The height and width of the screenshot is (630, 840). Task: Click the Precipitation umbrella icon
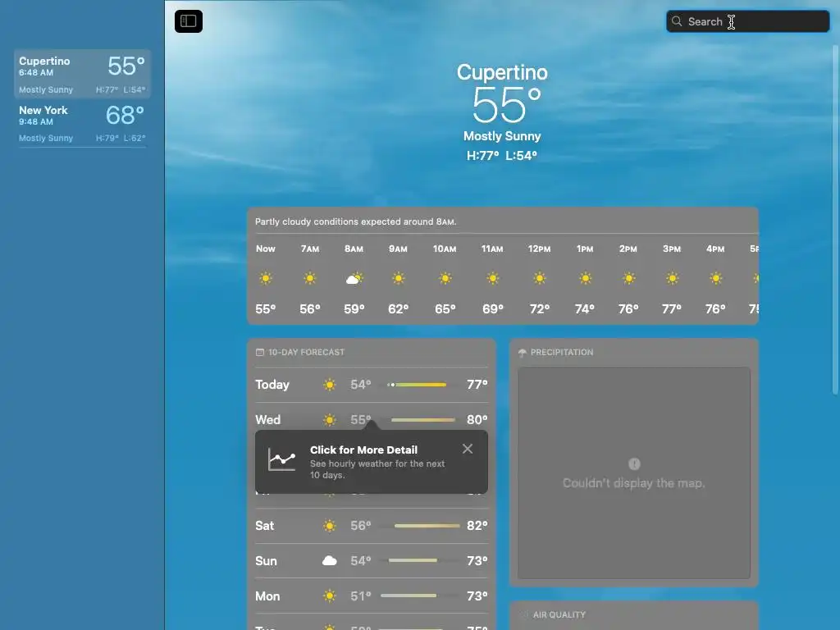[x=523, y=353]
